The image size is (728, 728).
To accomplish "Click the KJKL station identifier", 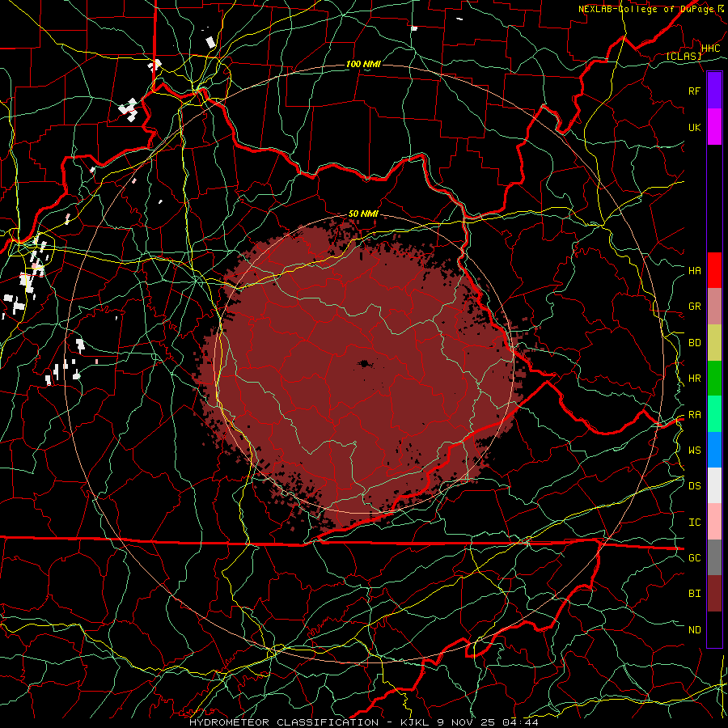I will click(x=416, y=722).
